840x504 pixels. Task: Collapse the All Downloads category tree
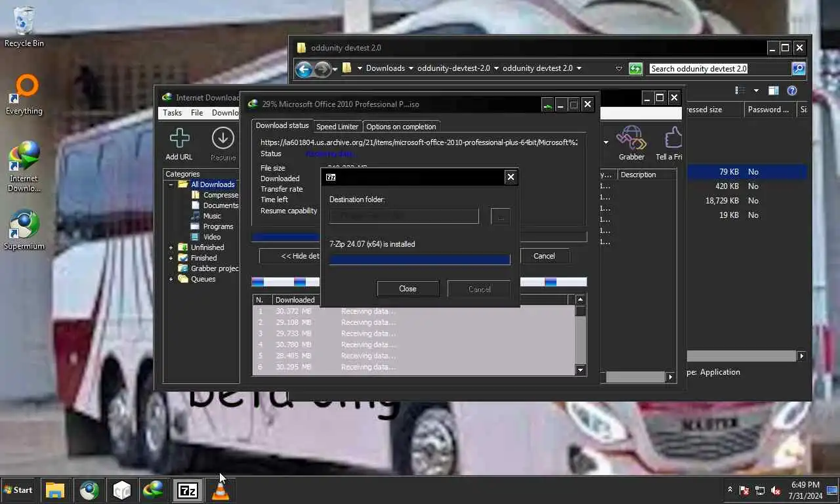tap(171, 184)
